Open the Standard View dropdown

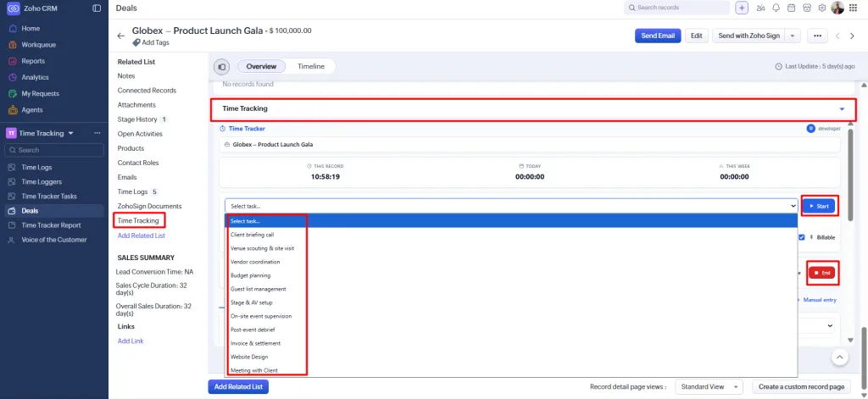coord(709,386)
